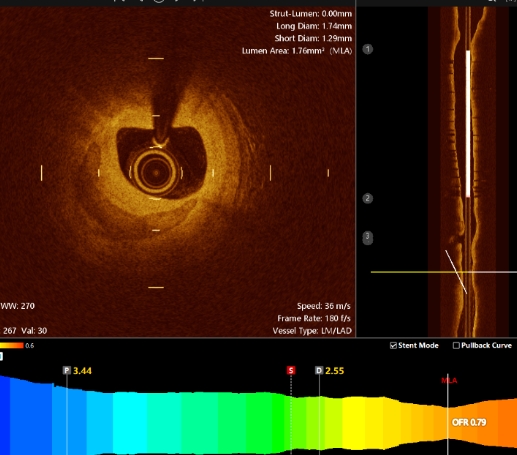The height and width of the screenshot is (455, 517).
Task: Select the red S stent marker
Action: tap(291, 370)
